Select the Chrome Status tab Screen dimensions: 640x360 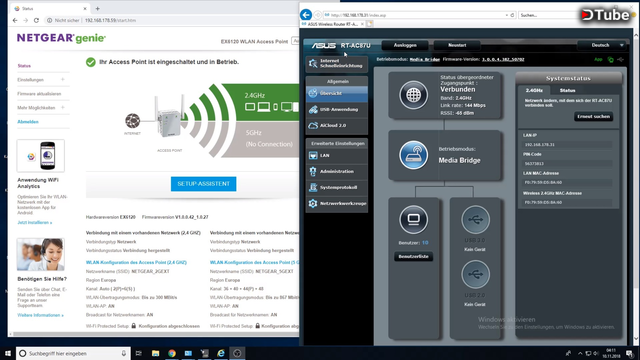49,9
